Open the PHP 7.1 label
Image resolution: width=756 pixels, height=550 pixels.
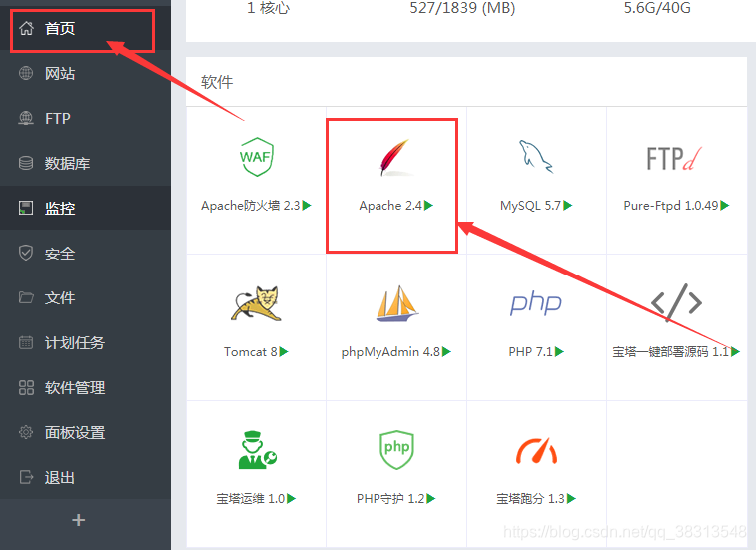[x=531, y=352]
